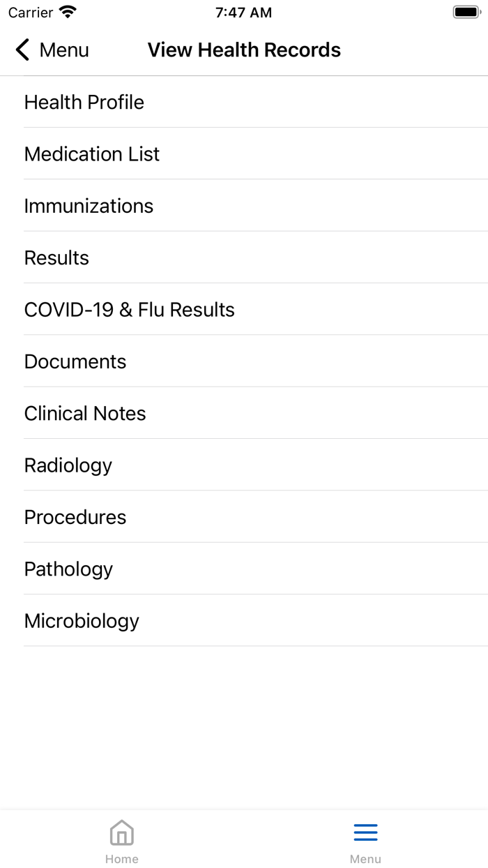Tap the hamburger Menu icon
Viewport: 488px width, 868px height.
point(365,832)
